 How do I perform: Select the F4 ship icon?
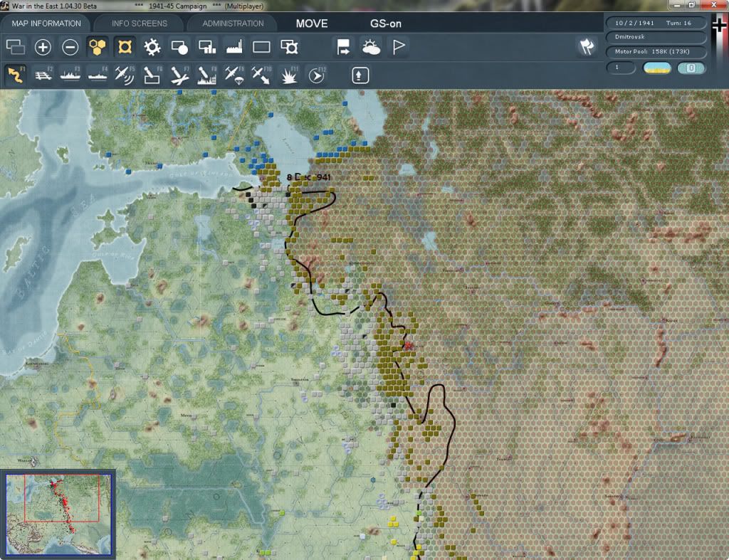98,75
